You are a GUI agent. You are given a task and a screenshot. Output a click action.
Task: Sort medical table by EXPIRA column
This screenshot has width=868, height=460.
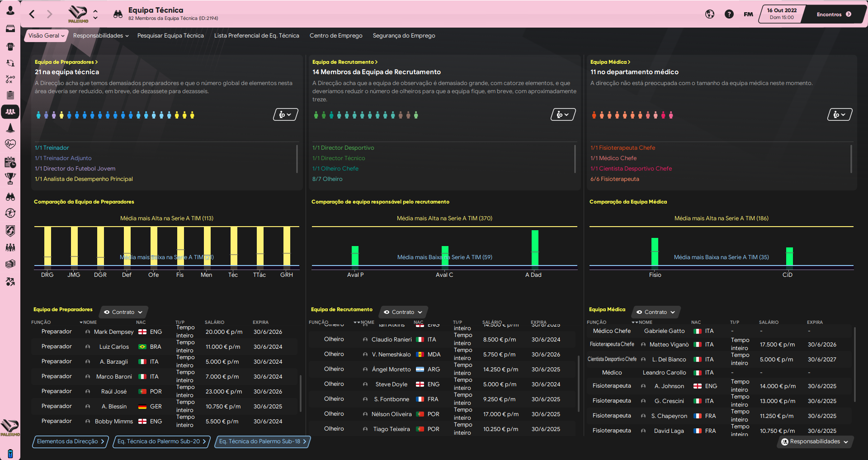coord(815,322)
